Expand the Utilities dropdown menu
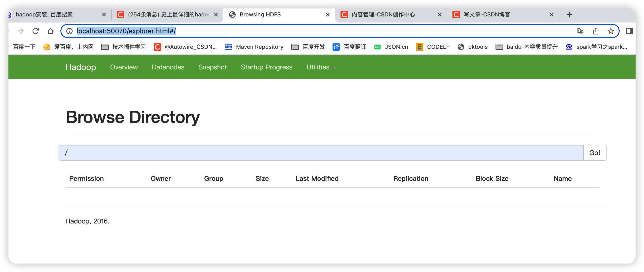 [321, 67]
